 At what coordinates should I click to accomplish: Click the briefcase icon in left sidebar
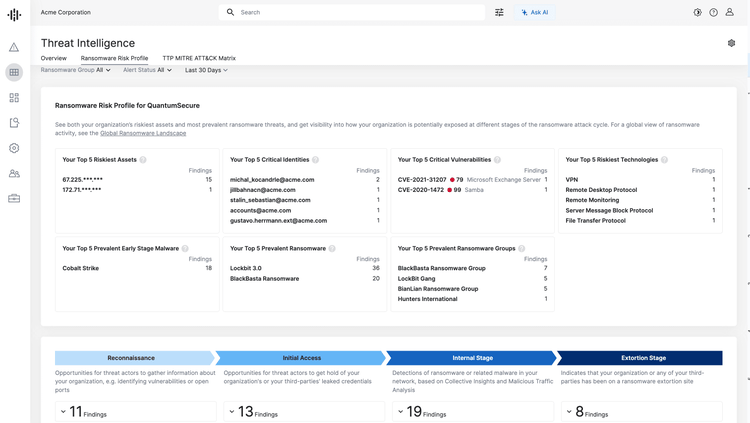click(14, 198)
